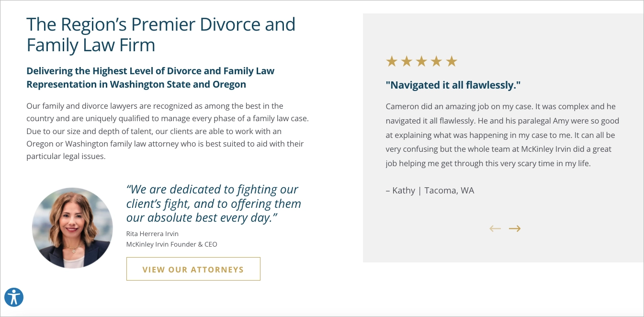Image resolution: width=644 pixels, height=317 pixels.
Task: Click the right arrow for the next review
Action: pyautogui.click(x=515, y=228)
